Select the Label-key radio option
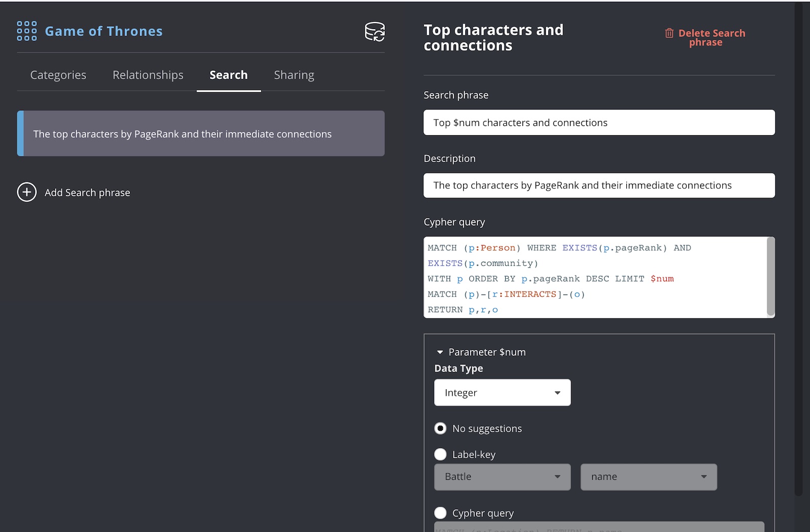Viewport: 810px width, 532px height. tap(440, 455)
